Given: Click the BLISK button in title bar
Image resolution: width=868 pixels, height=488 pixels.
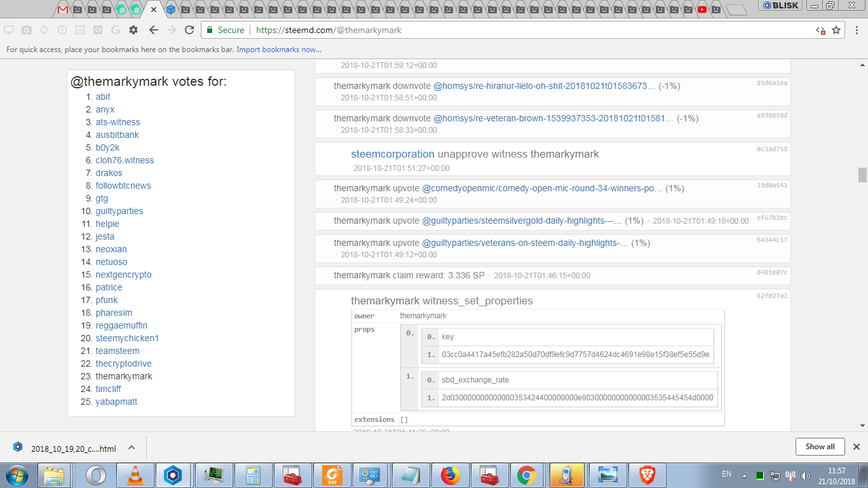Looking at the screenshot, I should (781, 5).
